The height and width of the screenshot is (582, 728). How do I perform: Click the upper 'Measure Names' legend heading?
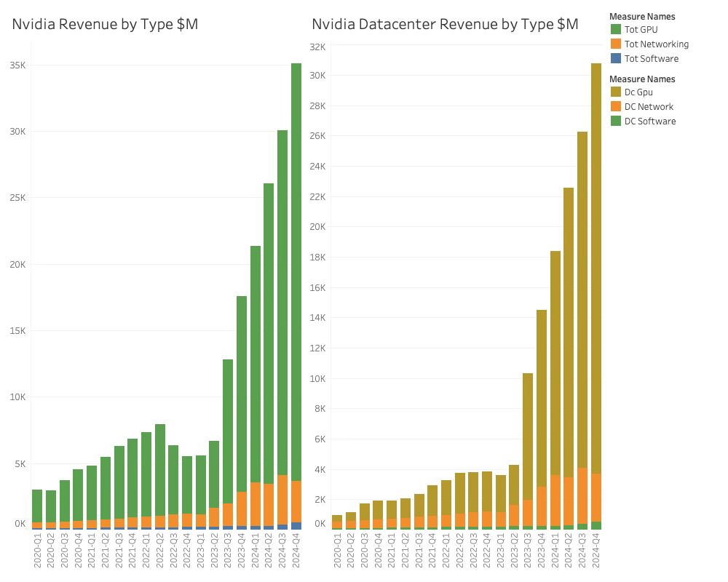(642, 17)
